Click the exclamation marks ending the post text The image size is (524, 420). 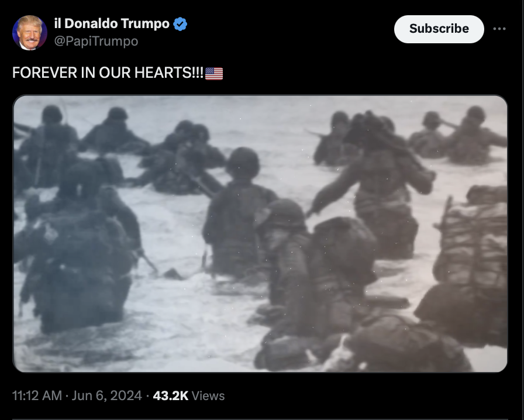[x=198, y=73]
